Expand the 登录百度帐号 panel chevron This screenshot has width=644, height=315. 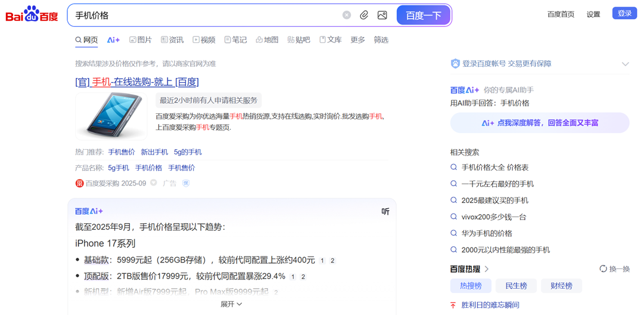(x=625, y=64)
